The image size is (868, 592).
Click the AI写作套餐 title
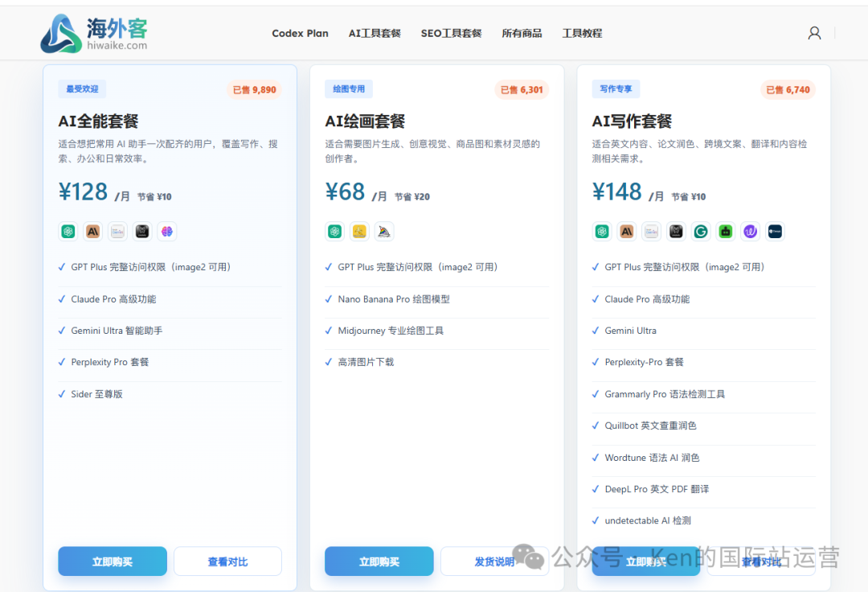(x=632, y=121)
